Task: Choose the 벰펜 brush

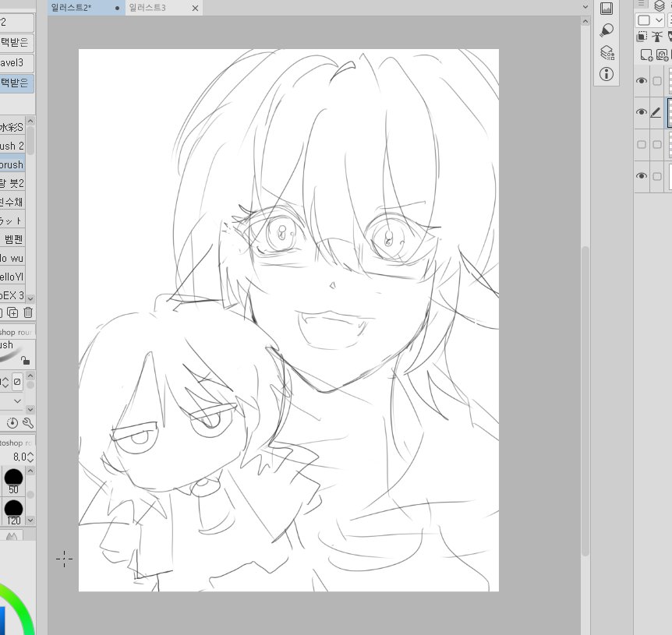Action: coord(12,239)
